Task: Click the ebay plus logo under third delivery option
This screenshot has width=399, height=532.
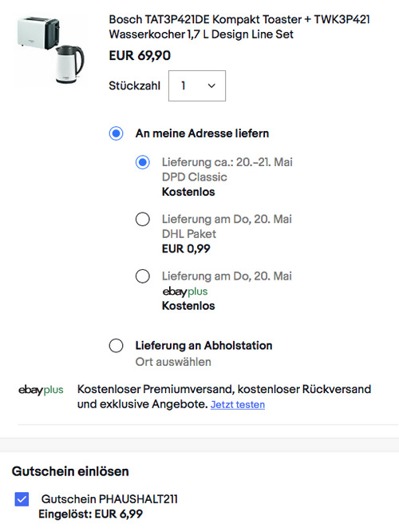Action: 185,292
